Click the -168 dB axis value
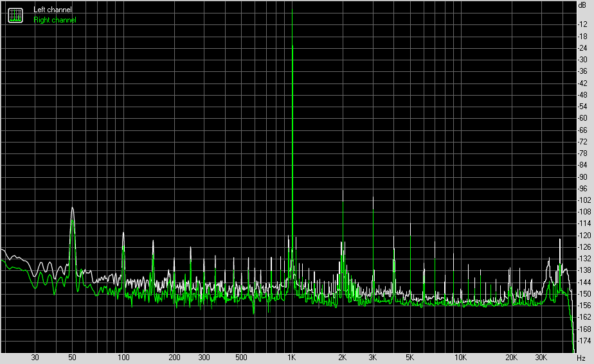The height and width of the screenshot is (364, 594). 584,329
